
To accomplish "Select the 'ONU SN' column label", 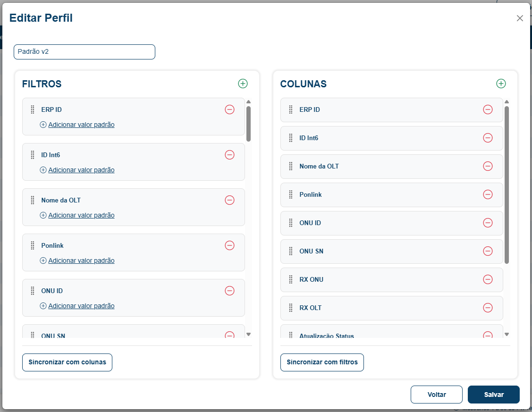I will [311, 251].
